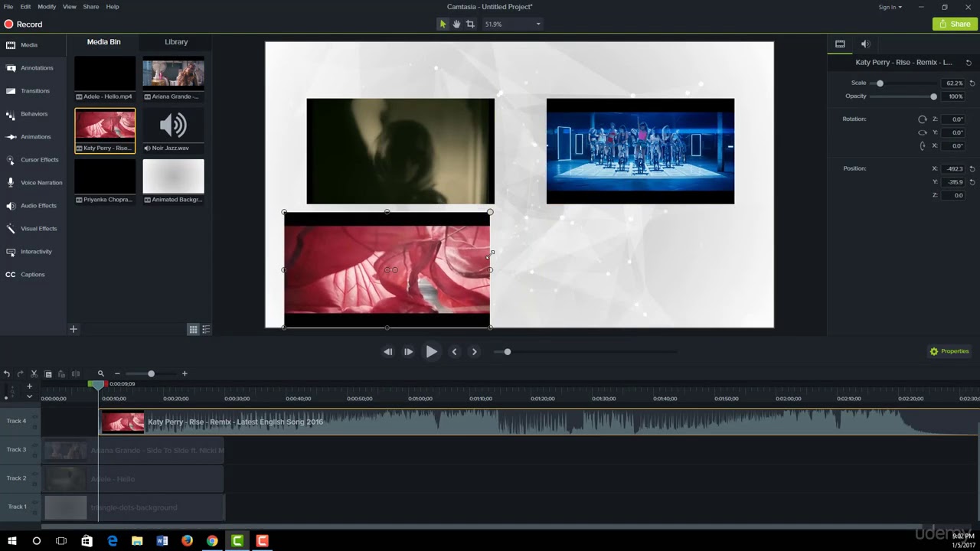Step to next frame

click(408, 352)
